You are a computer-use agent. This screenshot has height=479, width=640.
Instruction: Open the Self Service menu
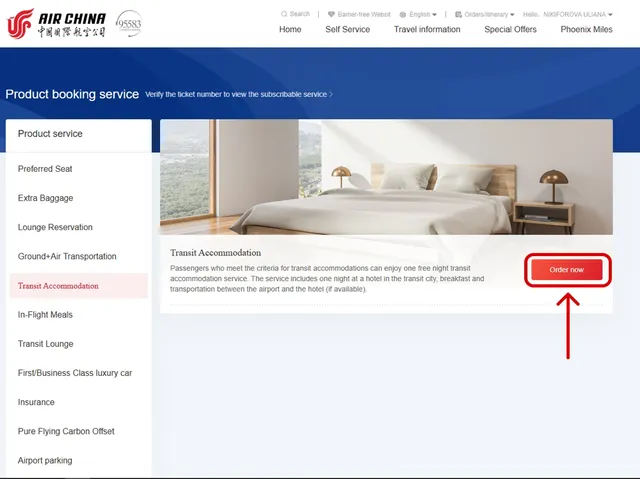tap(348, 29)
